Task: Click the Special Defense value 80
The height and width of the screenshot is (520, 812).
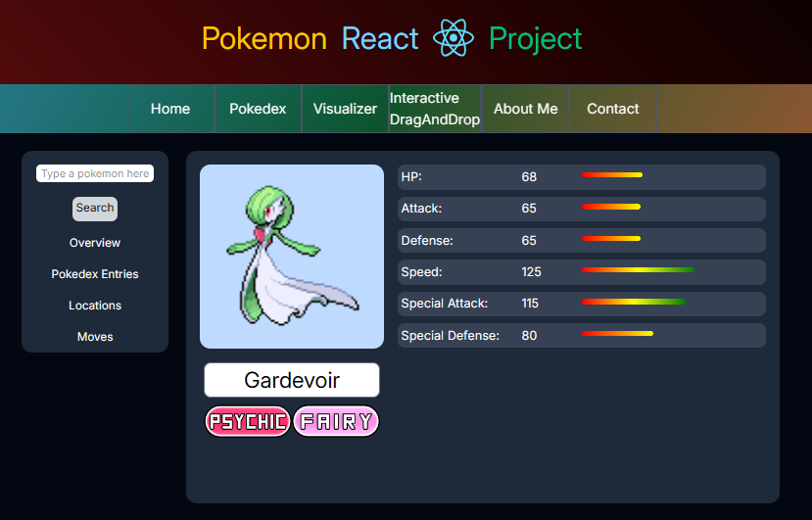Action: click(x=529, y=336)
